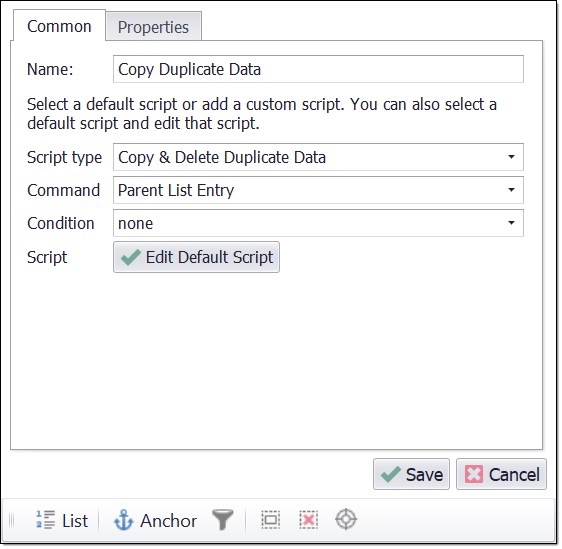Viewport: 562px width, 549px height.
Task: Click the Parent List Entry combo box text
Action: tap(177, 191)
